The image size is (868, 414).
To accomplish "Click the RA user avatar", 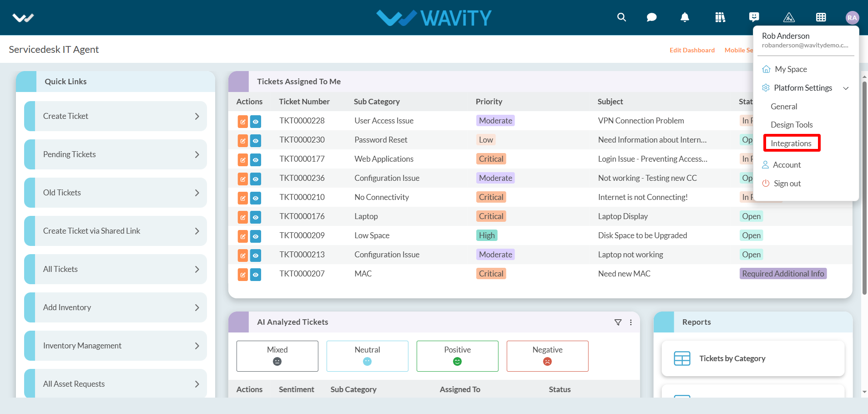I will click(x=852, y=17).
